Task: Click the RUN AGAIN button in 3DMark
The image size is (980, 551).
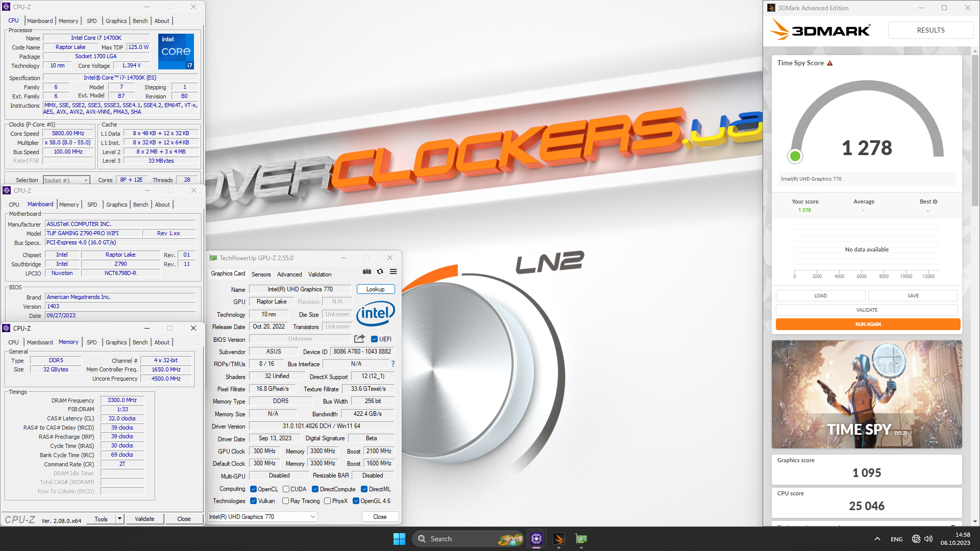Action: [868, 324]
